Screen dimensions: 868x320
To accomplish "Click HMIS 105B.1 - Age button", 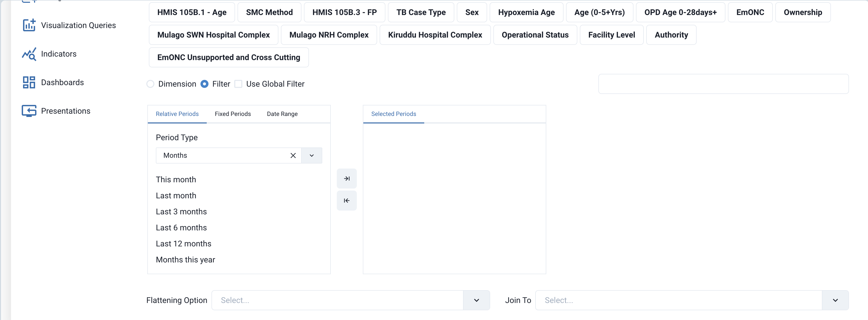I will pyautogui.click(x=192, y=13).
